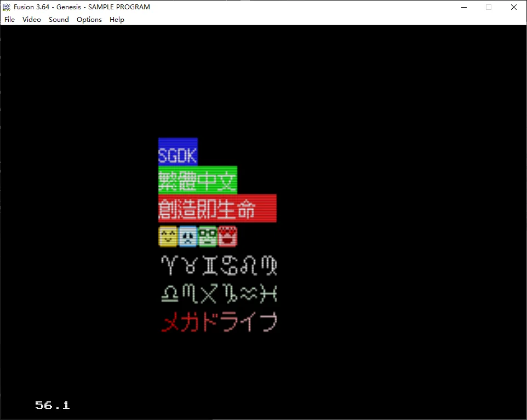This screenshot has width=527, height=420.
Task: Open the Video menu
Action: (x=32, y=20)
